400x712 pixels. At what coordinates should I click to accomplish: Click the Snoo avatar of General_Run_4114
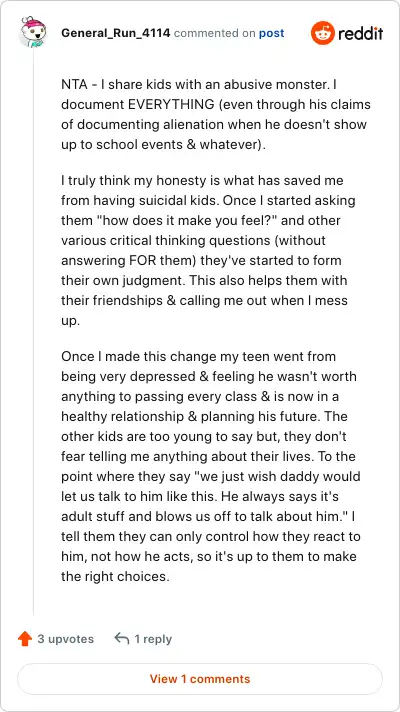coord(33,31)
